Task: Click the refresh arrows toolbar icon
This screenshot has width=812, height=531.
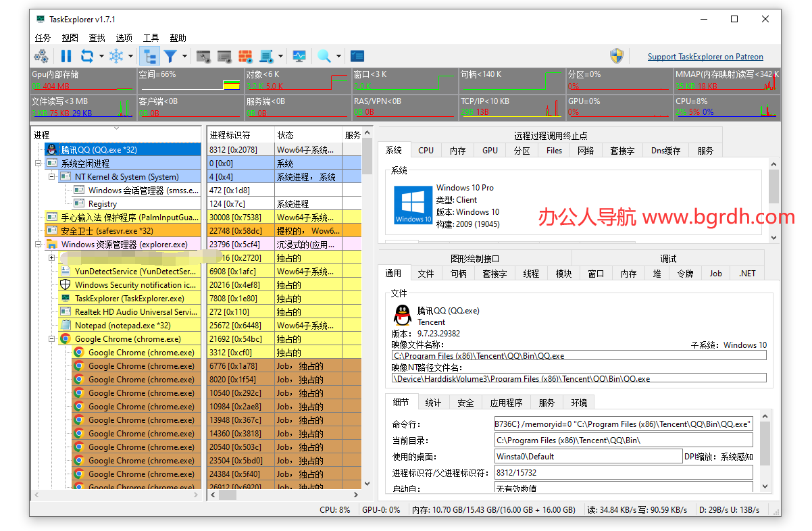Action: 87,56
